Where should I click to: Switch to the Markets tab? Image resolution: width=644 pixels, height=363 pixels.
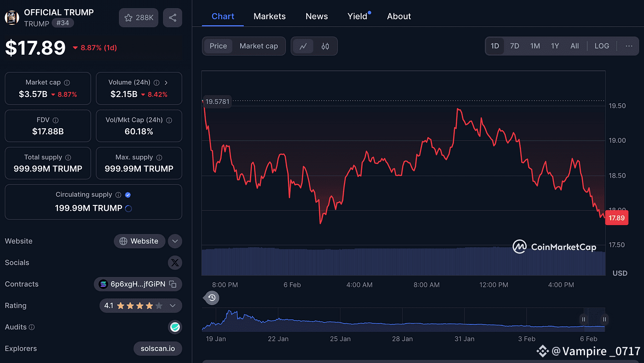[270, 16]
